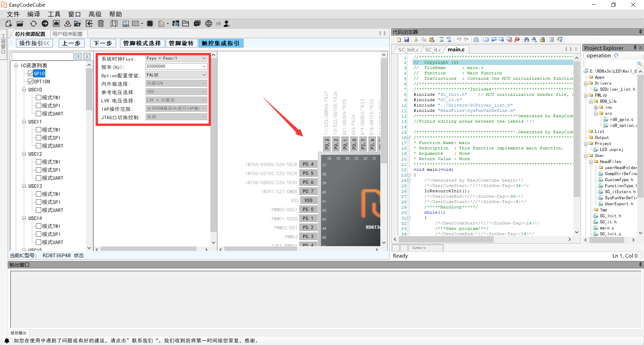Click the open book map icon

point(114,23)
